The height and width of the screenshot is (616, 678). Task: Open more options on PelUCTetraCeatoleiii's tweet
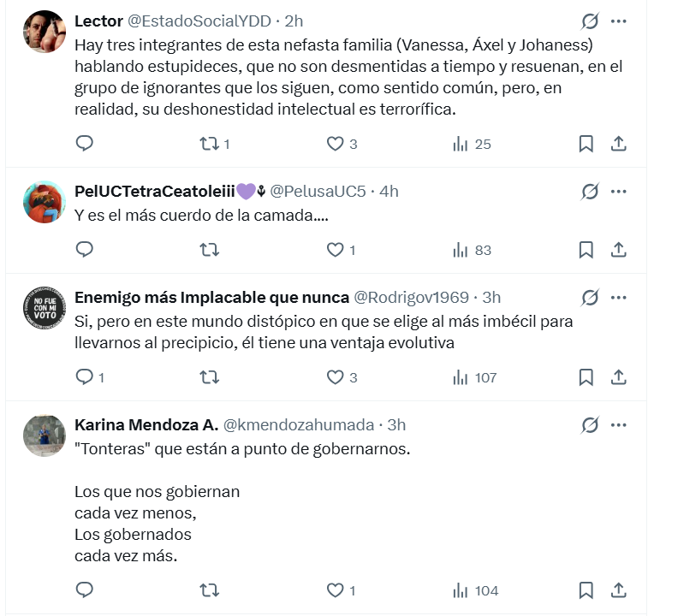click(x=619, y=192)
